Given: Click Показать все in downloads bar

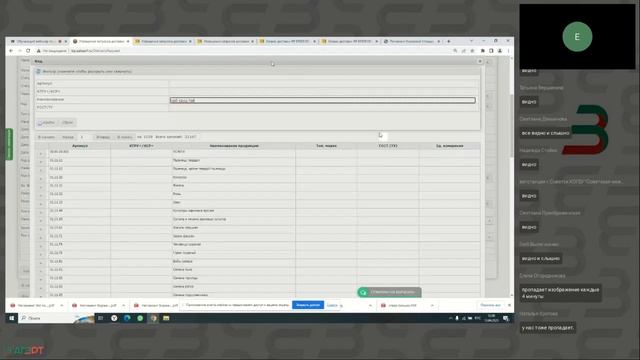Looking at the screenshot, I should point(490,305).
